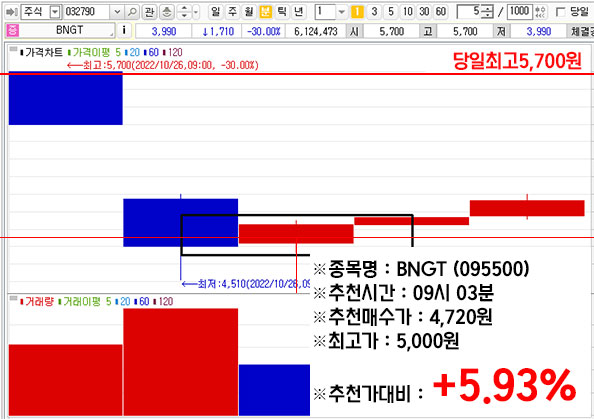
Task: Switch to the 일 daily chart period
Action: (x=215, y=12)
